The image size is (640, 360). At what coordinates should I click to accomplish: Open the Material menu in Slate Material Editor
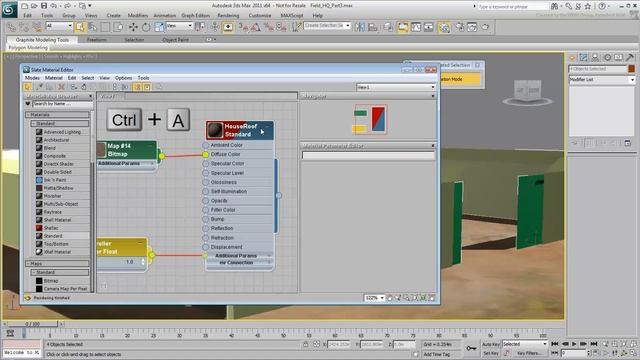point(53,78)
